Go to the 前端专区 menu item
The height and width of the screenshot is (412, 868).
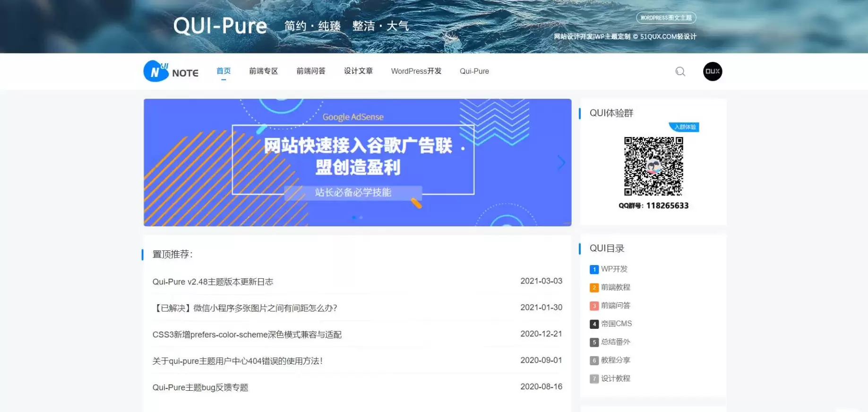263,71
